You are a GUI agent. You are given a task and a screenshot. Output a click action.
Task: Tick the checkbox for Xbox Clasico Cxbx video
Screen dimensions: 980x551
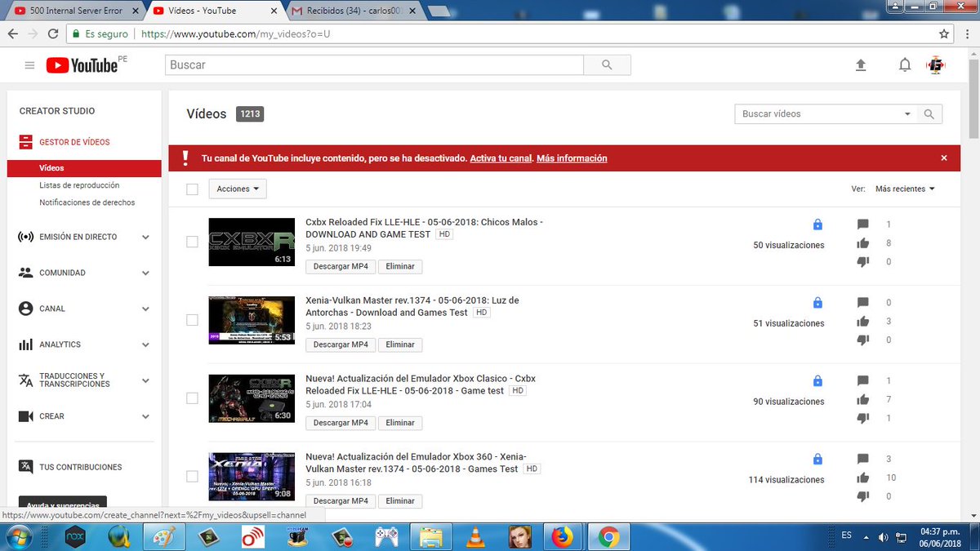click(x=192, y=398)
